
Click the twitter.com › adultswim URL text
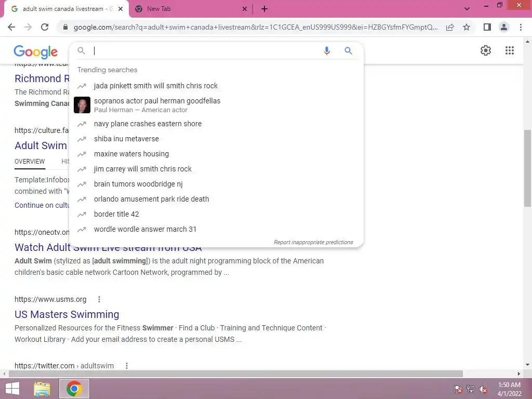coord(64,366)
